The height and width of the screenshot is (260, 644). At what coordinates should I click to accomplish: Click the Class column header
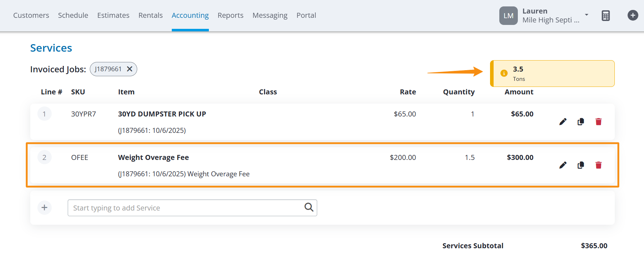(268, 92)
